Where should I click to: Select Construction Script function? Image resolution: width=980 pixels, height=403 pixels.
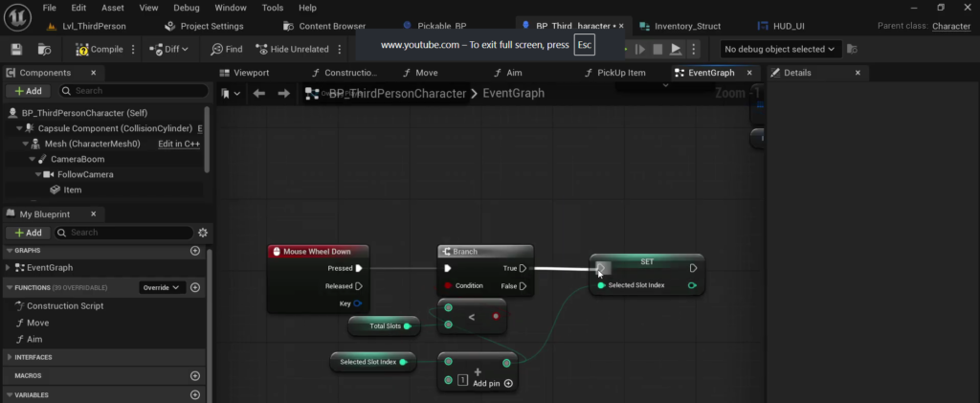point(65,305)
